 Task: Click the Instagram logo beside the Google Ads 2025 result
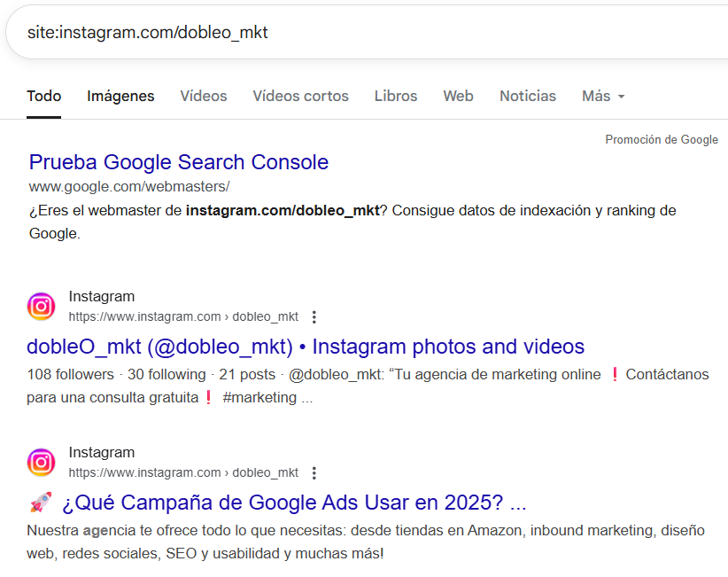[x=41, y=463]
